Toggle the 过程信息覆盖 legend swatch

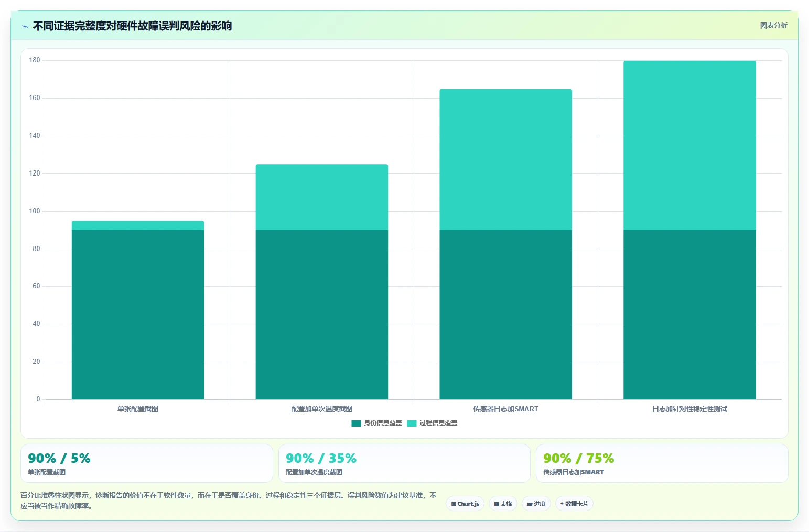tap(412, 423)
